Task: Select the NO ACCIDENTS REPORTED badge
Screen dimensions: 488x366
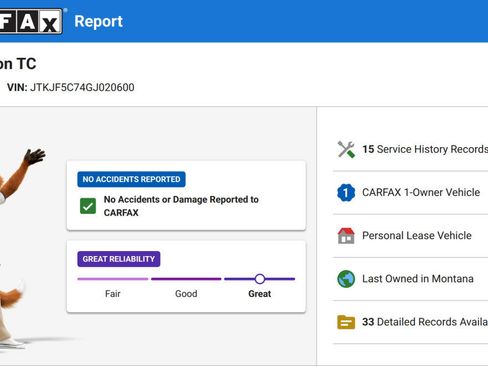Action: point(131,179)
